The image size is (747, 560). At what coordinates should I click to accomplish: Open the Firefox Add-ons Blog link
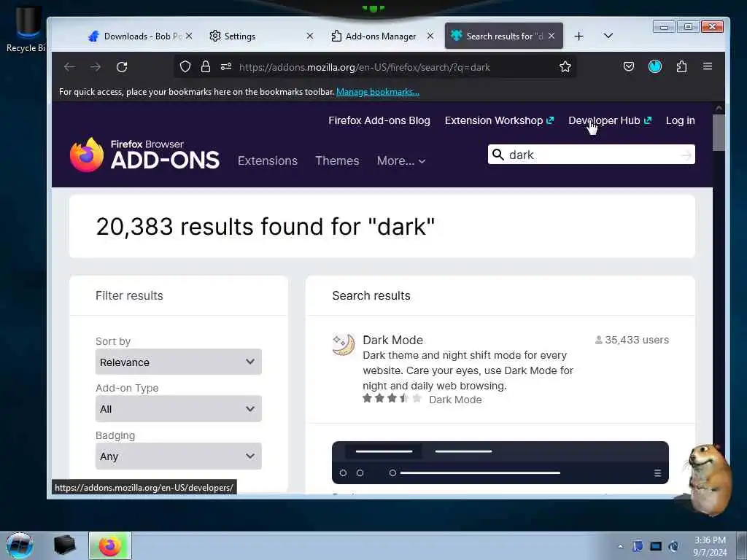pyautogui.click(x=379, y=120)
